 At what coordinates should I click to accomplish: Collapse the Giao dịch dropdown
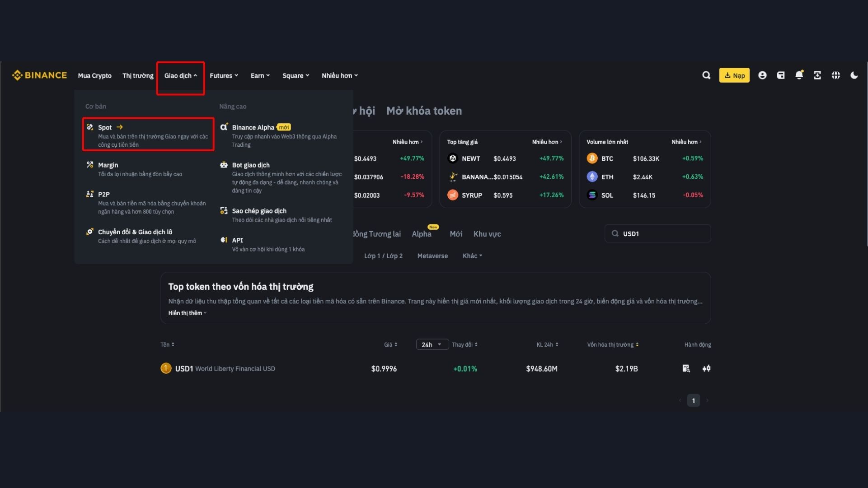tap(181, 75)
